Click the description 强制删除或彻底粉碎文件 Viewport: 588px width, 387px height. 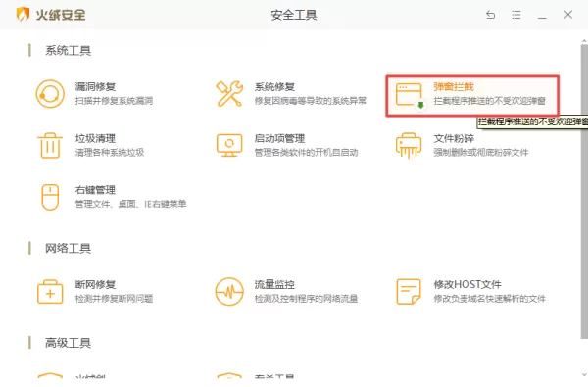coord(481,153)
